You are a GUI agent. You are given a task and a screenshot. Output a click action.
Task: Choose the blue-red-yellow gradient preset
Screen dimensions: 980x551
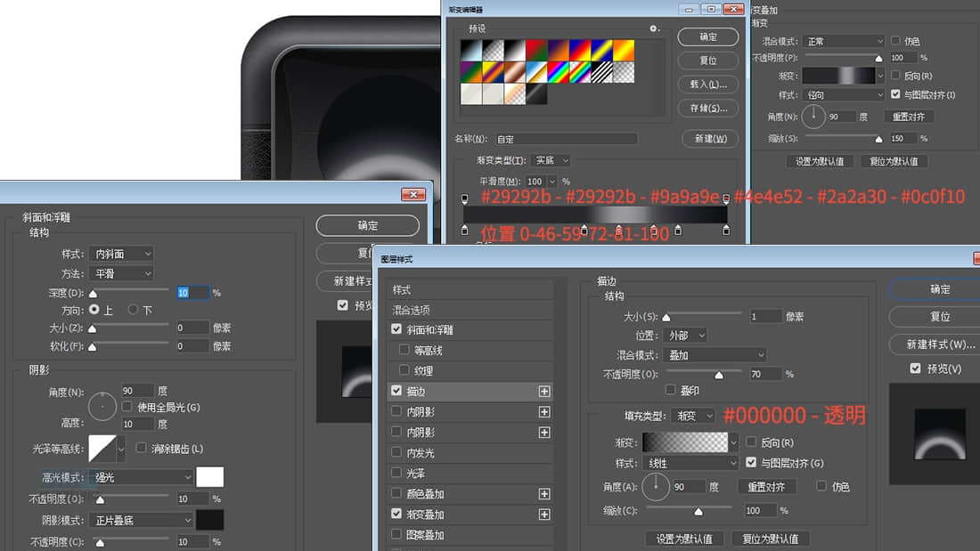coord(580,51)
